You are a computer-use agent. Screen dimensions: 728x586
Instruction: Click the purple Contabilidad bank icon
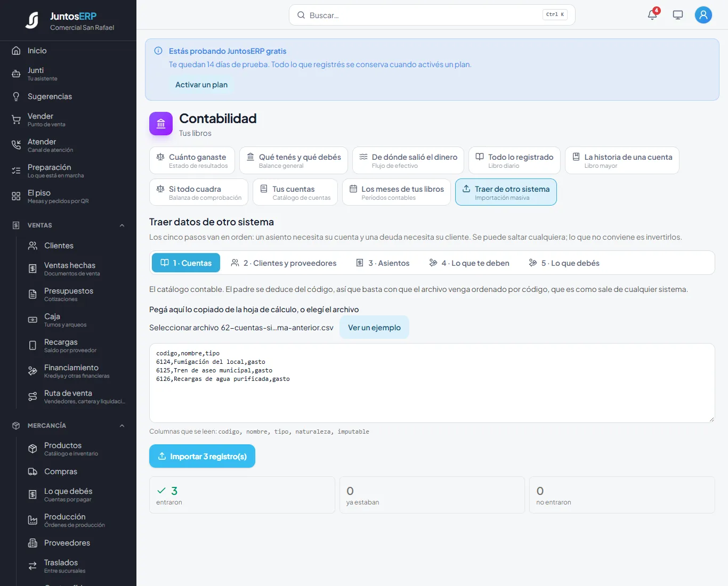161,124
